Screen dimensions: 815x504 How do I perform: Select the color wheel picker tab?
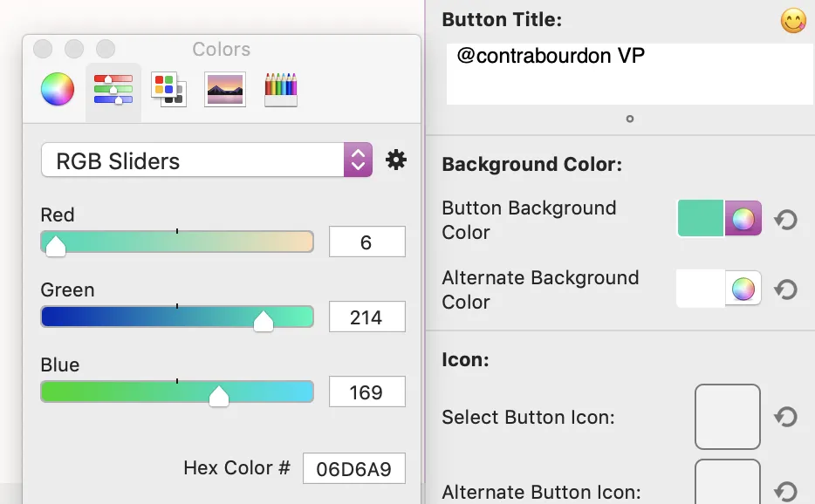58,89
